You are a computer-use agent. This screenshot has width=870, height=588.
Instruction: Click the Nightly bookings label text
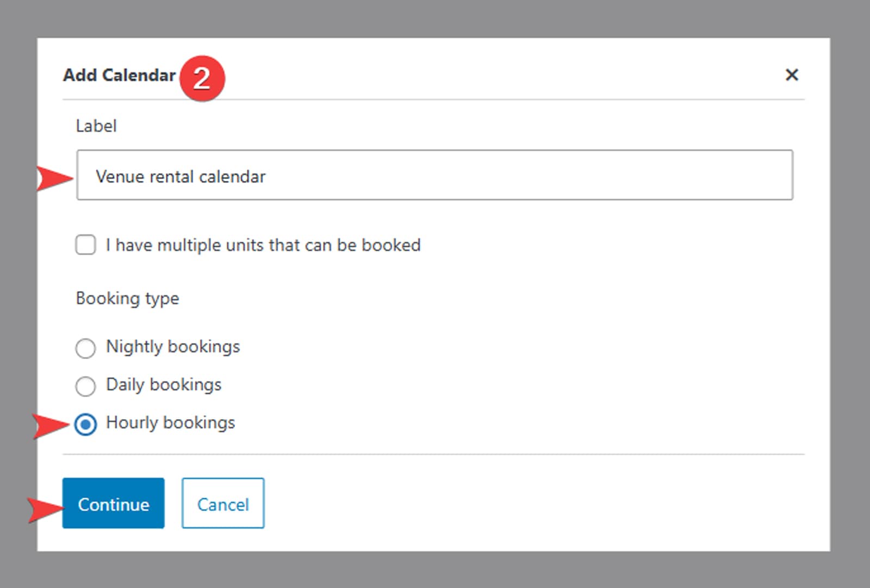172,347
